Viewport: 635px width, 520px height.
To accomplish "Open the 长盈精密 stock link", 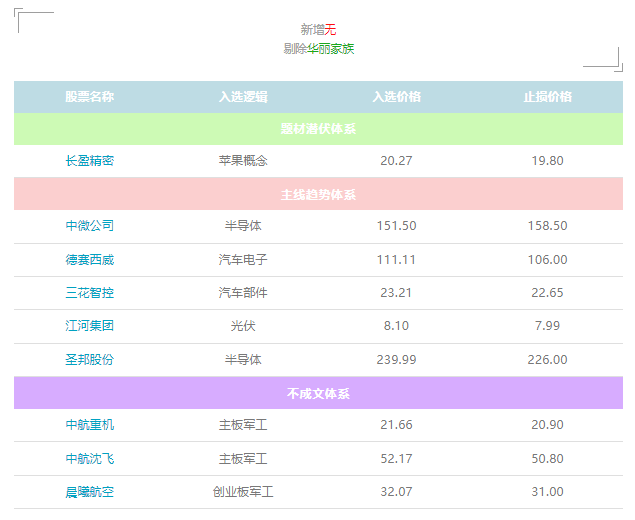I will (89, 161).
